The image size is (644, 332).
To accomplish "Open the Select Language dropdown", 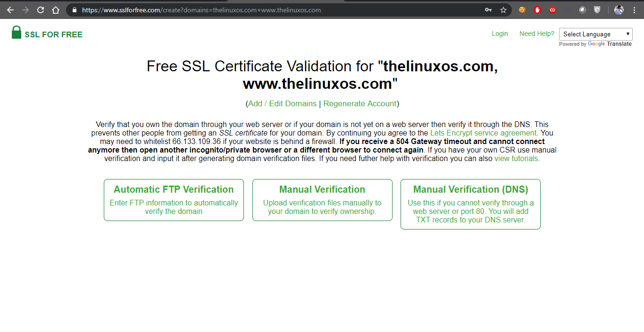I will click(595, 34).
